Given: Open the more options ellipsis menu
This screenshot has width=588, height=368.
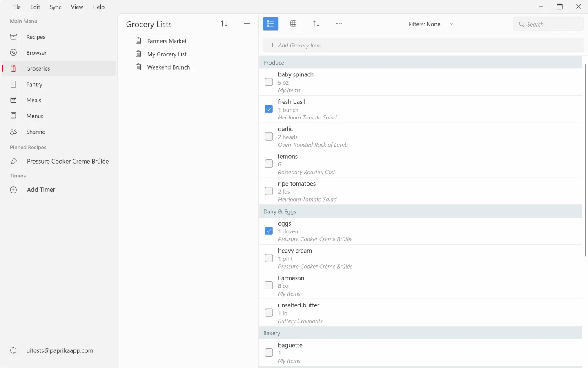Looking at the screenshot, I should 339,24.
